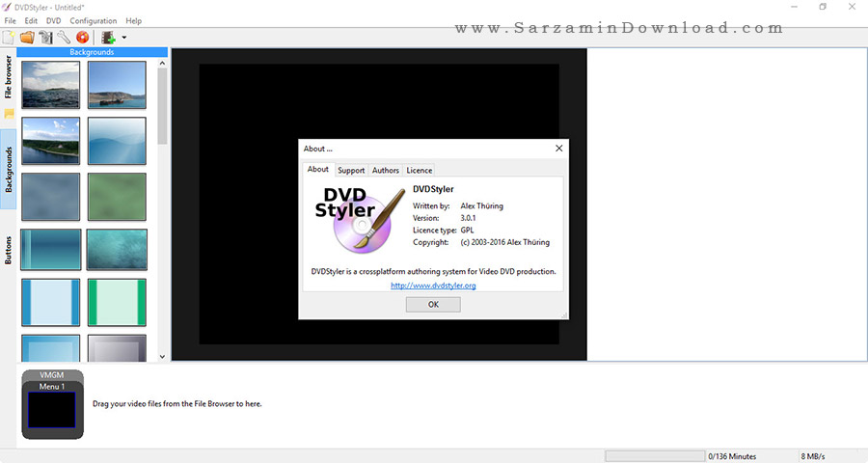Viewport: 868px width, 463px height.
Task: Select the cloudy sea background thumbnail
Action: [x=50, y=85]
